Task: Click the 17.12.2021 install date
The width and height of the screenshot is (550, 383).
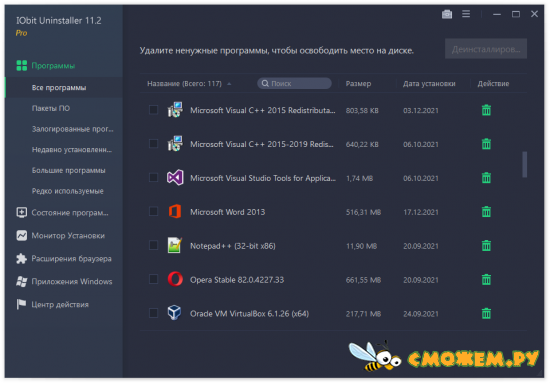Action: tap(421, 212)
